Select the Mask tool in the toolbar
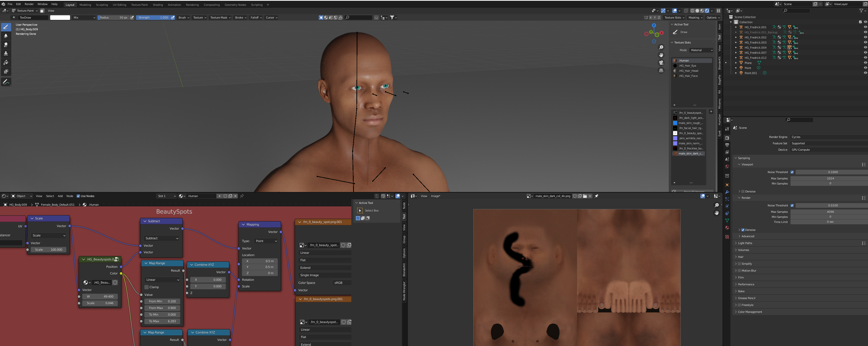 pyautogui.click(x=6, y=71)
